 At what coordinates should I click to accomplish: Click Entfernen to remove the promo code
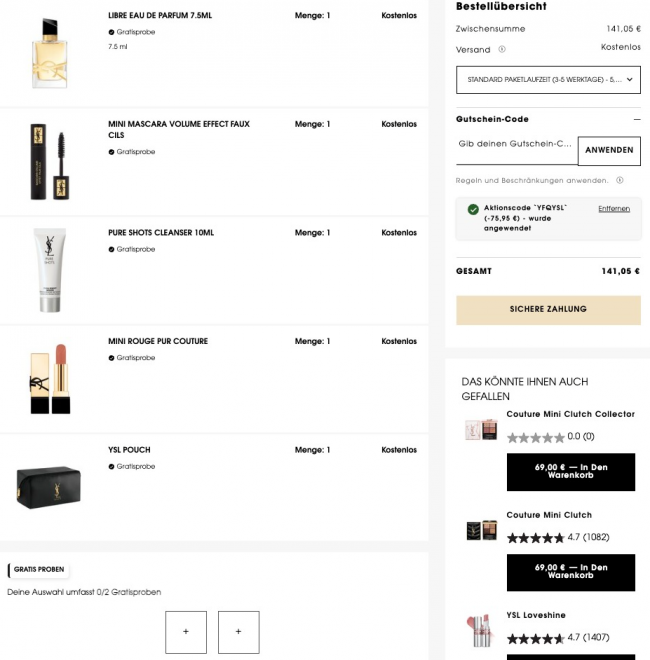click(x=614, y=208)
